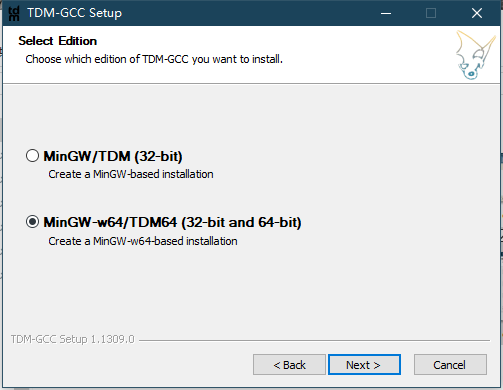Go back with the "< Back" button

point(289,365)
